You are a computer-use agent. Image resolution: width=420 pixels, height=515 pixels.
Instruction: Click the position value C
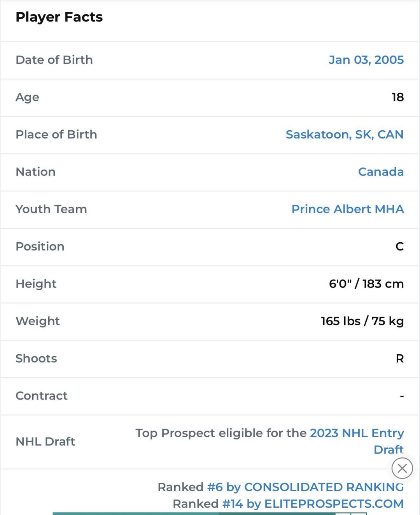pyautogui.click(x=399, y=247)
